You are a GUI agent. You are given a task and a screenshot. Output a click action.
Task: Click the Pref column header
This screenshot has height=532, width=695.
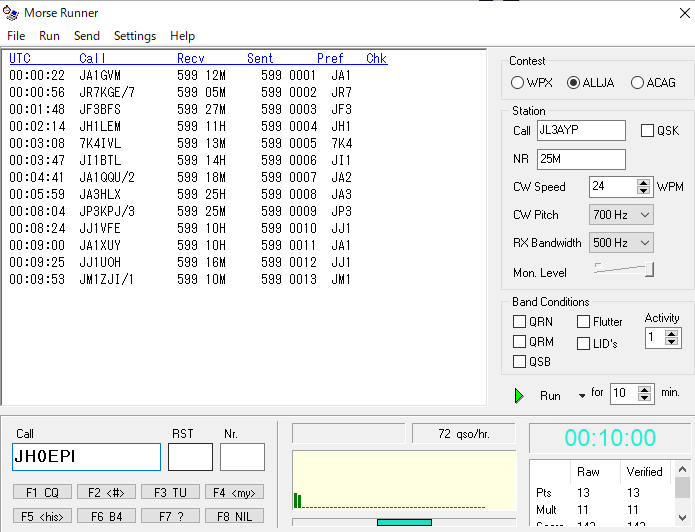330,59
